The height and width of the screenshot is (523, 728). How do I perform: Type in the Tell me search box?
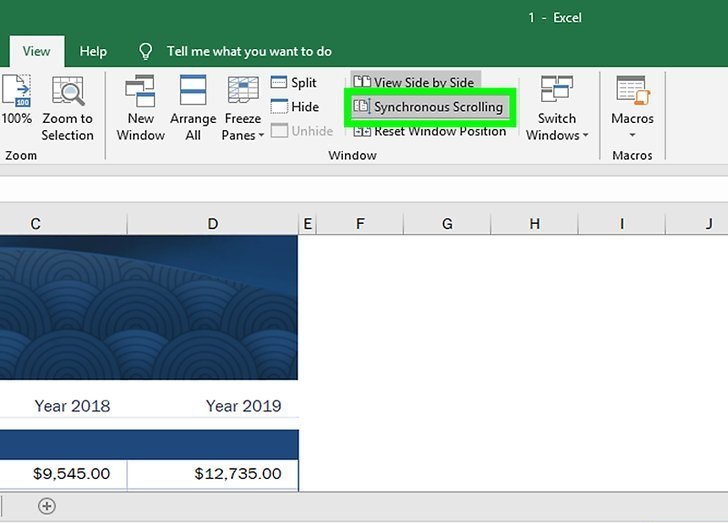tap(249, 51)
